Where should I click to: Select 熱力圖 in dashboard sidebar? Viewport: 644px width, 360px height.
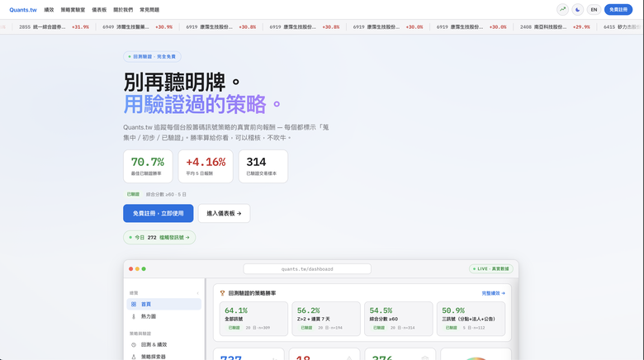[163, 316]
